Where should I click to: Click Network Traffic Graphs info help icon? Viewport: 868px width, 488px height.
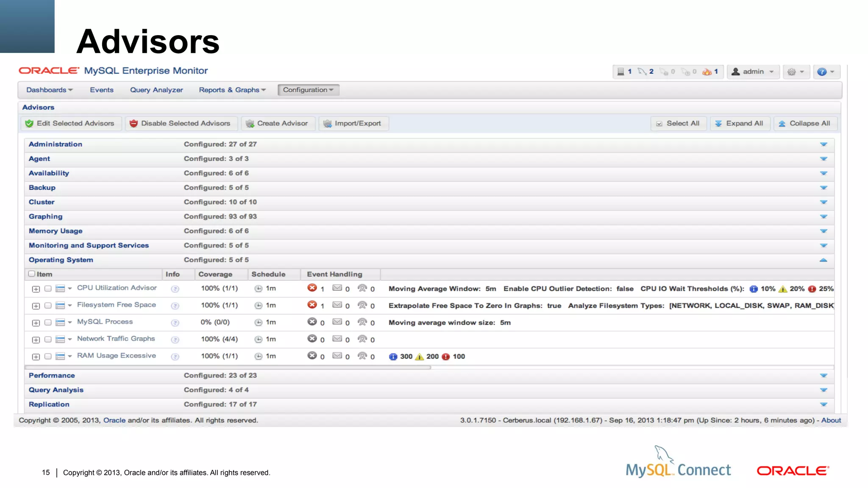tap(175, 340)
